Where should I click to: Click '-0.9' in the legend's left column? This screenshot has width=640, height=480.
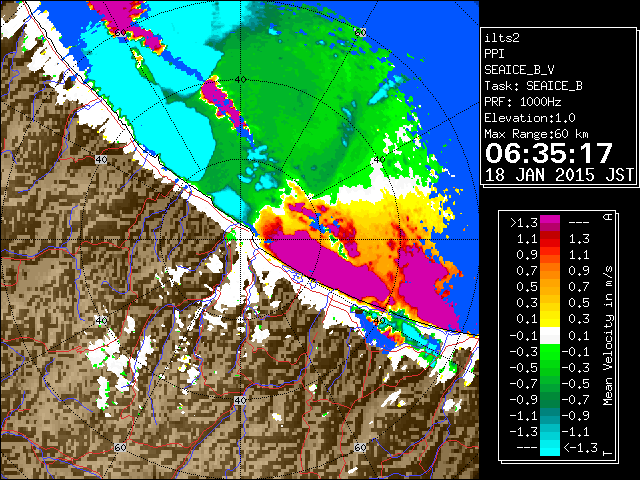tap(524, 400)
